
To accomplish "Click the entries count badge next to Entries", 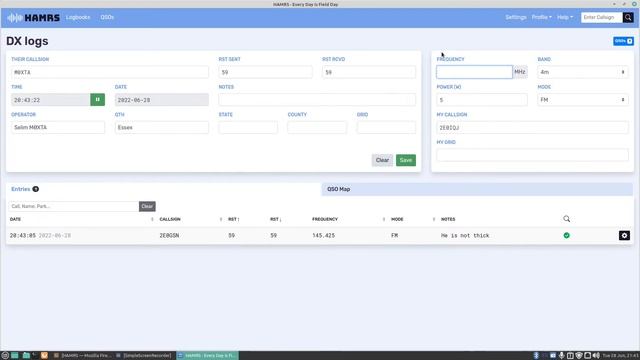I will (x=36, y=189).
